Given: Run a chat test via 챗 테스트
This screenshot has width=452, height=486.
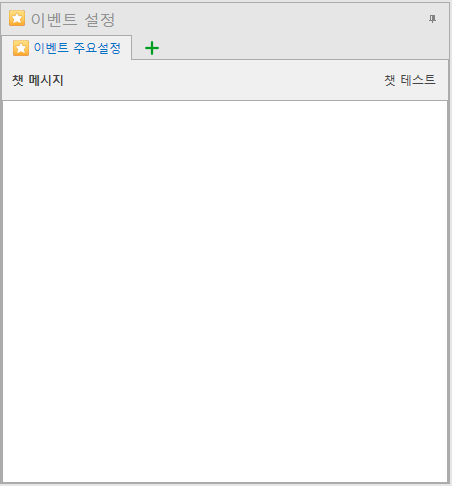Looking at the screenshot, I should [x=410, y=80].
